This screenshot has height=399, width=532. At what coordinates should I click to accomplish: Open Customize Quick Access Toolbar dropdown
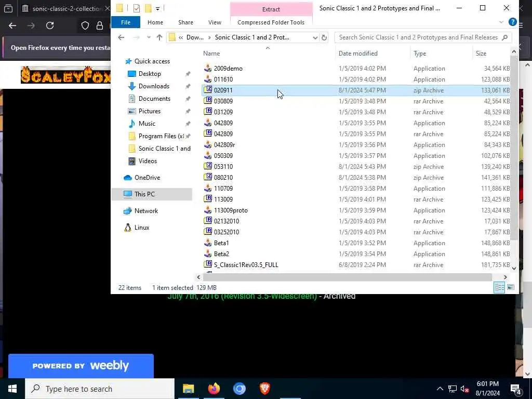pyautogui.click(x=158, y=8)
